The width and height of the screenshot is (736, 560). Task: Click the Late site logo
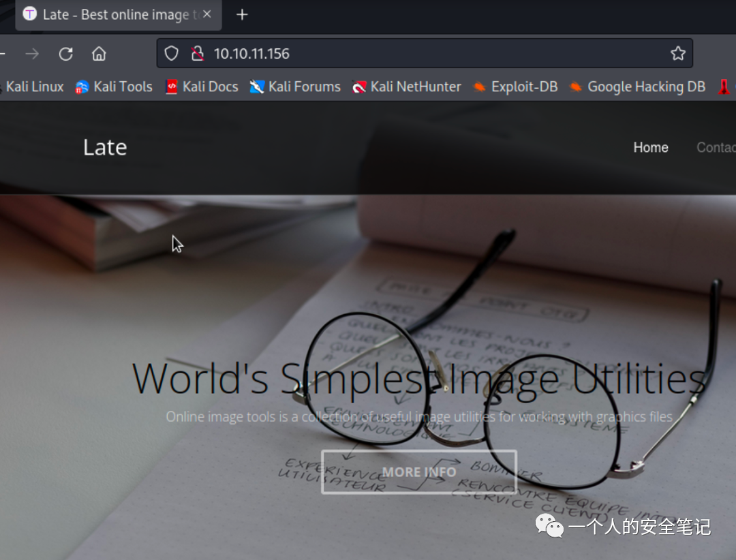point(105,147)
